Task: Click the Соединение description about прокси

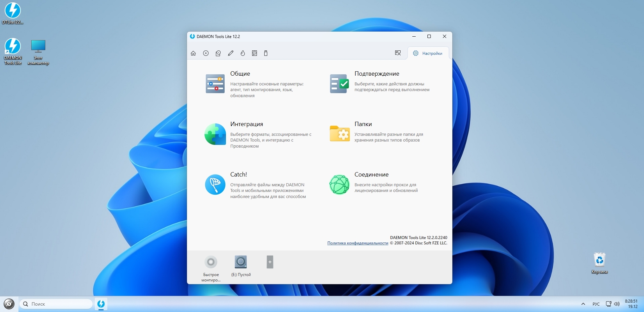Action: click(386, 188)
